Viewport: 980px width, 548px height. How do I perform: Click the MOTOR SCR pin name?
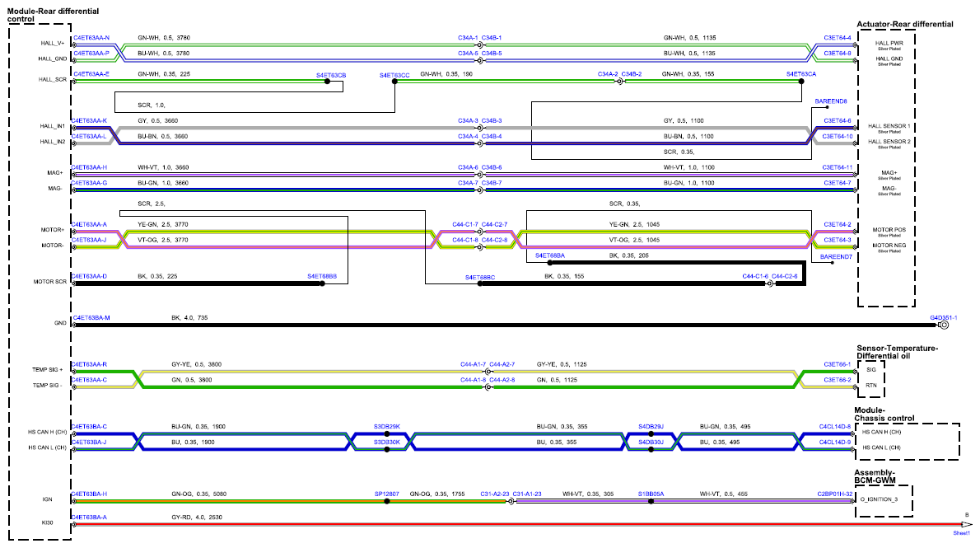(50, 282)
